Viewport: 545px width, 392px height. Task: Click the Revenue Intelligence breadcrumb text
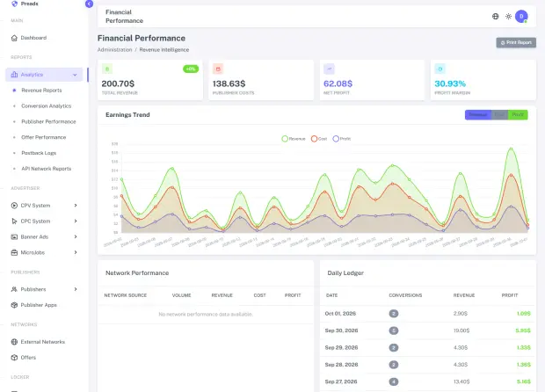pyautogui.click(x=164, y=50)
